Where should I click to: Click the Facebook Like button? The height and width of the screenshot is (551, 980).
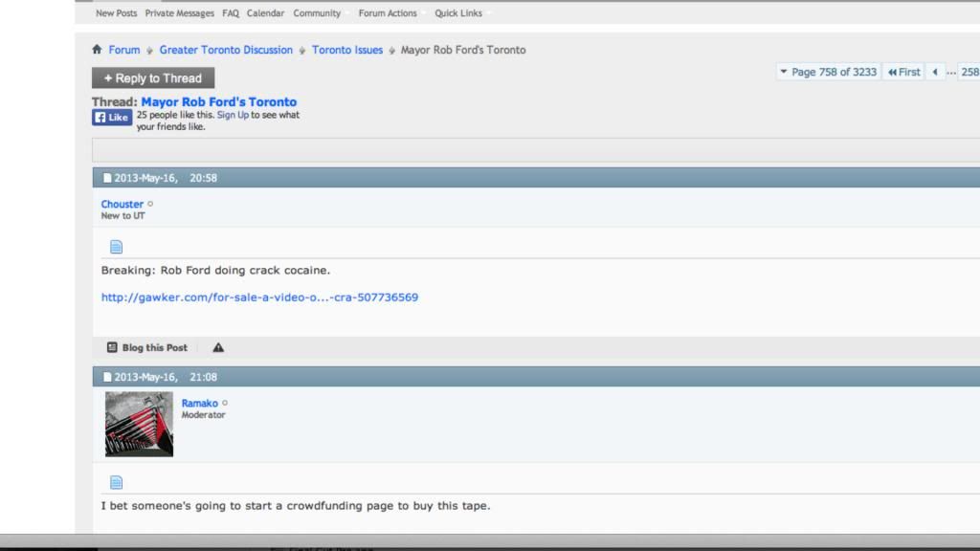pyautogui.click(x=111, y=118)
